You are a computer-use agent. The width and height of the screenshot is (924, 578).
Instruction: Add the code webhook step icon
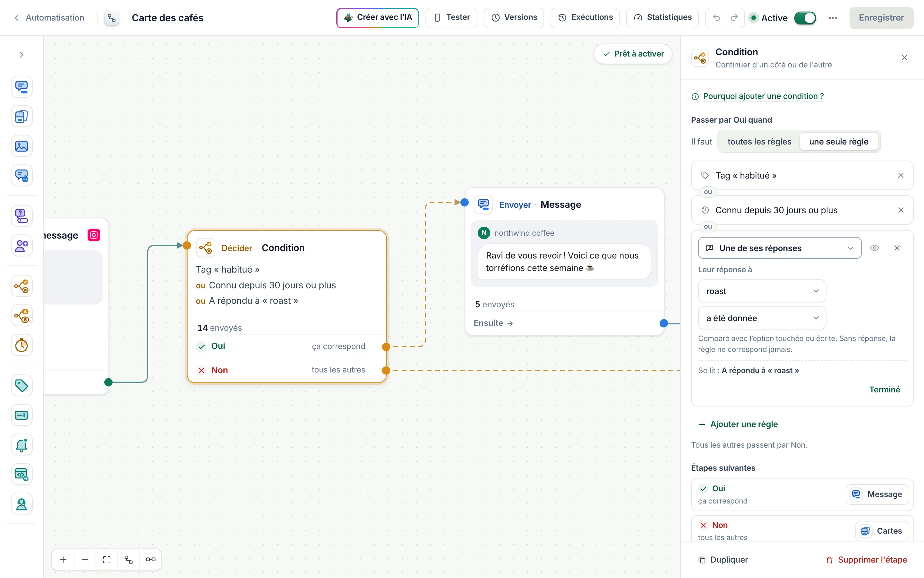pos(21,474)
